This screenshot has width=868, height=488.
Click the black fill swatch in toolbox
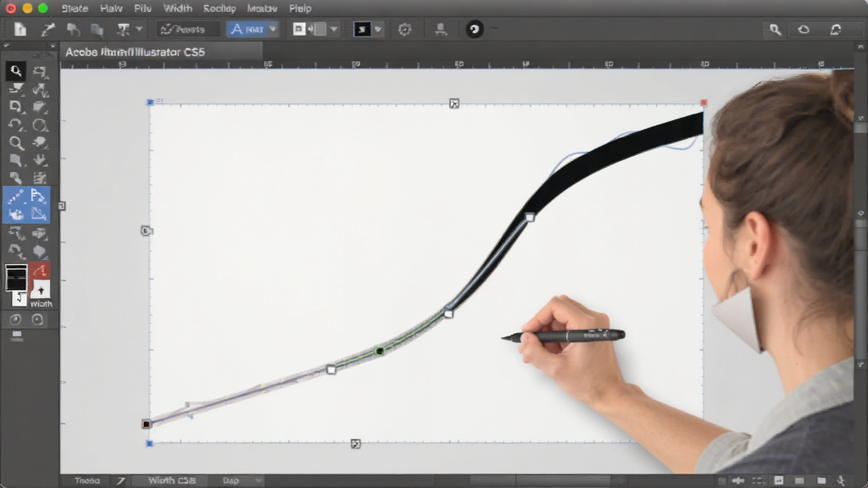point(16,278)
